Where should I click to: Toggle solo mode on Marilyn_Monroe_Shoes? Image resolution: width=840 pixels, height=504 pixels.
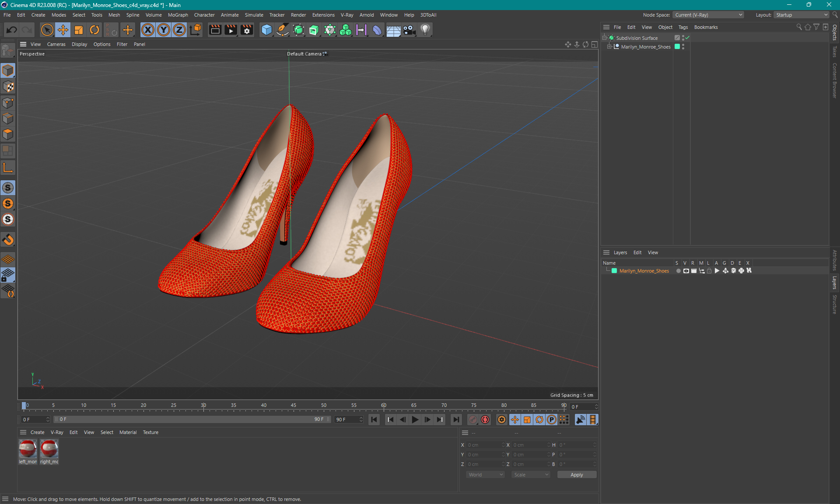coord(678,271)
